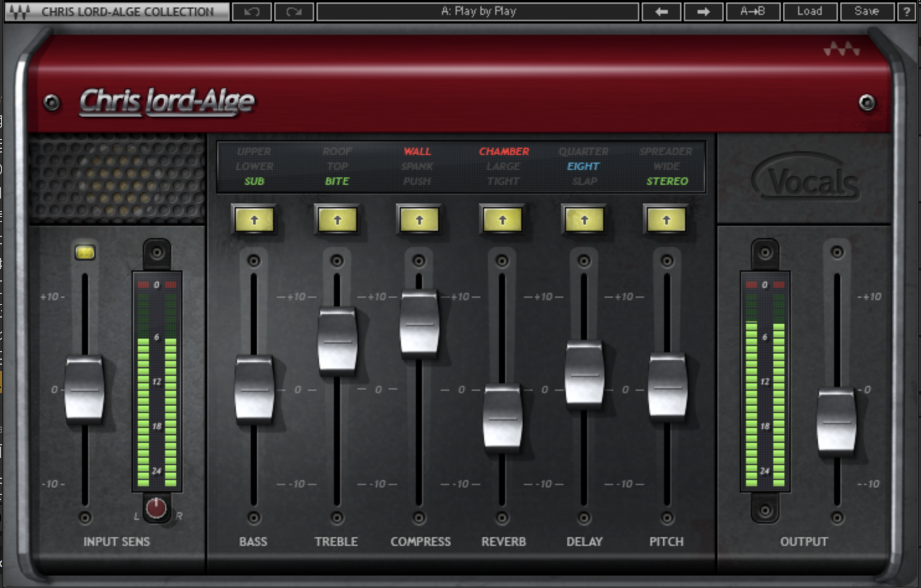Load the previous preset with left arrow
This screenshot has width=921, height=588.
pyautogui.click(x=661, y=12)
